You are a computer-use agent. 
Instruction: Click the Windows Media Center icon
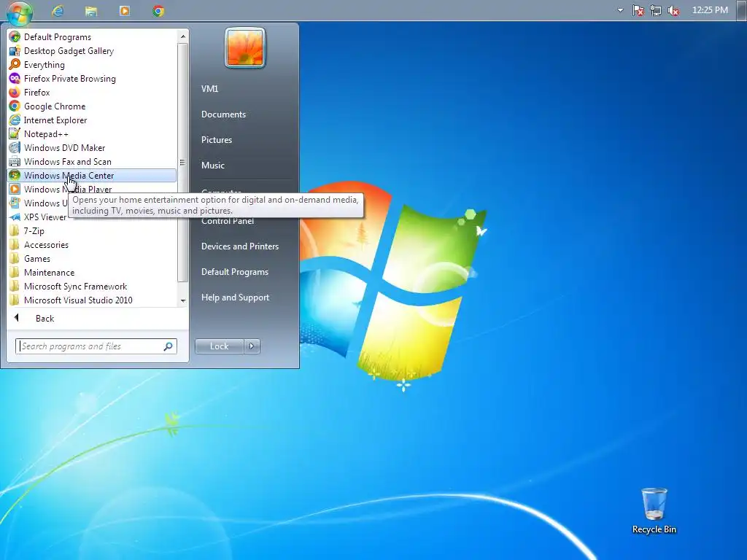click(x=15, y=175)
